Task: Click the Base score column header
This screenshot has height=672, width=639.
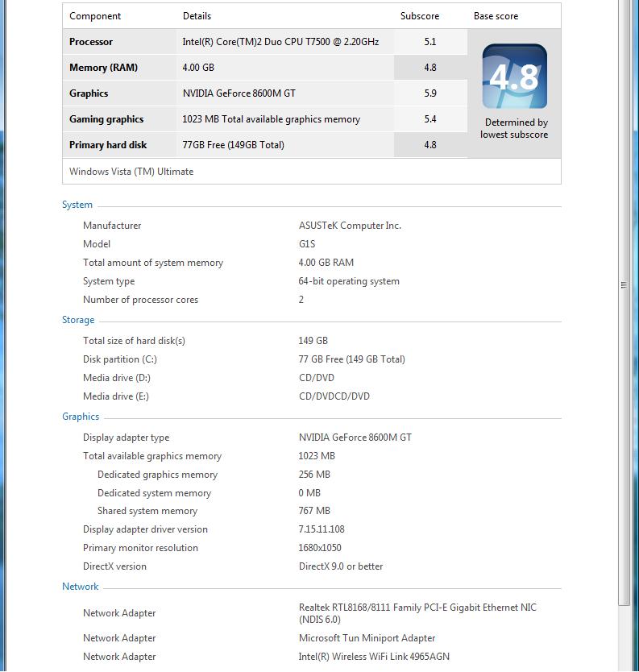Action: [496, 16]
